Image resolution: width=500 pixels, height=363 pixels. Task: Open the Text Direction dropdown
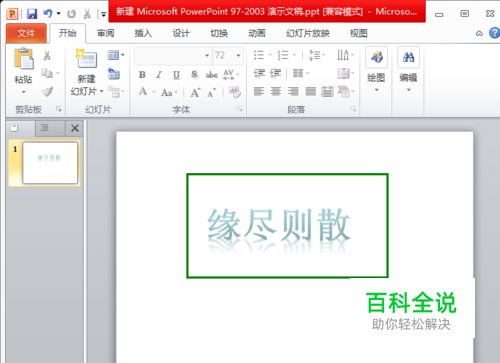(x=345, y=55)
